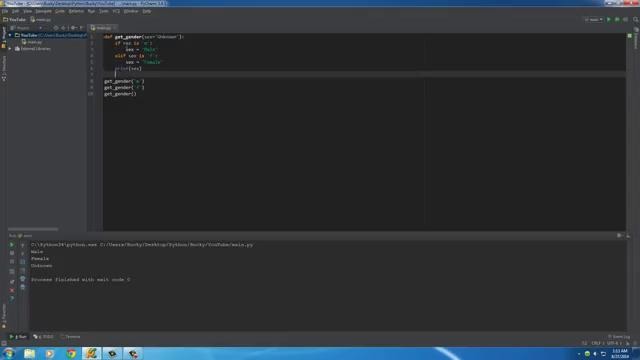Select main.py in the project tree
Screen dimensions: 640x360
32,42
